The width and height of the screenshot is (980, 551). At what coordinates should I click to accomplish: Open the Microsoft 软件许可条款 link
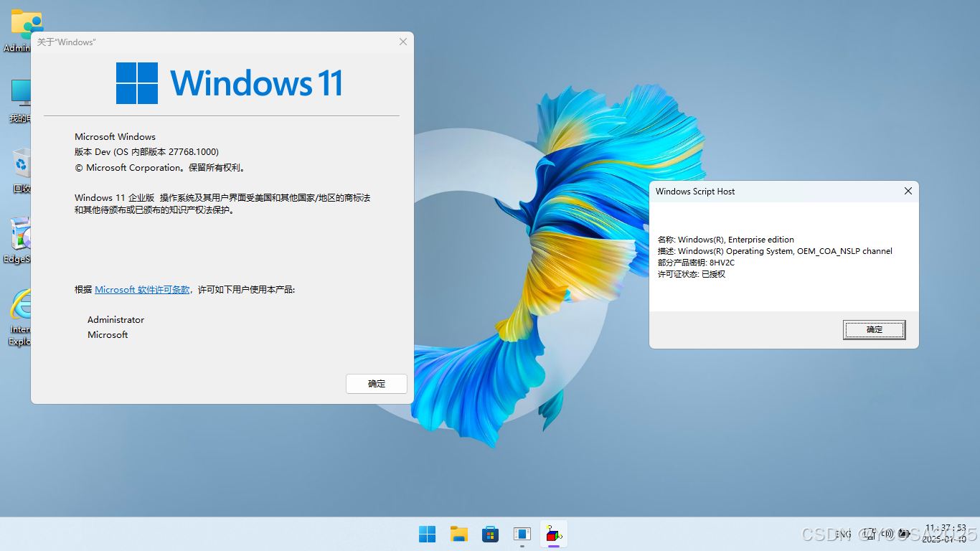[x=142, y=290]
